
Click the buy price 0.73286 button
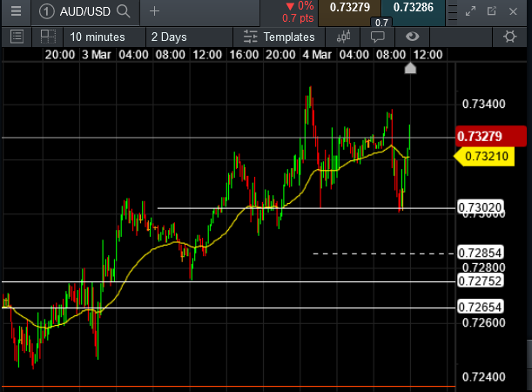[413, 12]
